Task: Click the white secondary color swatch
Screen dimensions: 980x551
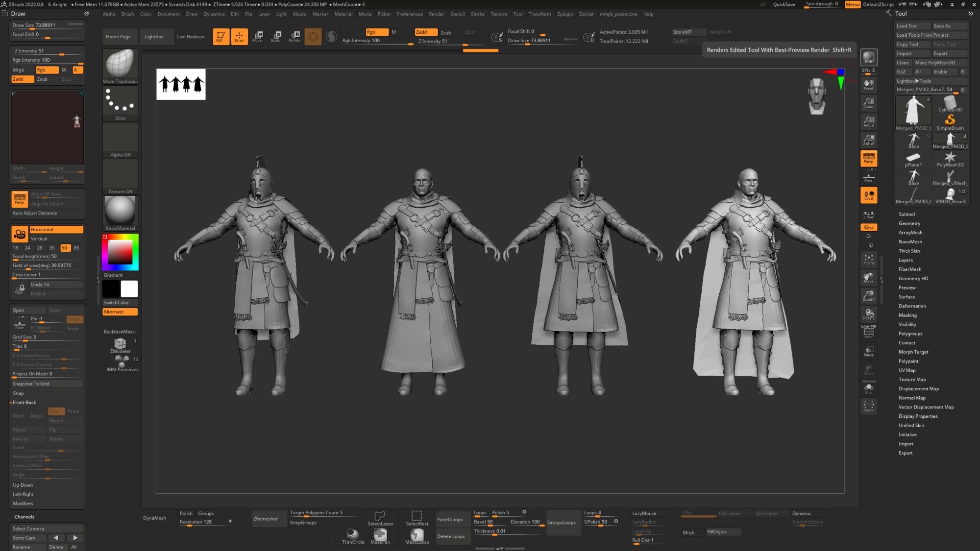Action: point(129,289)
